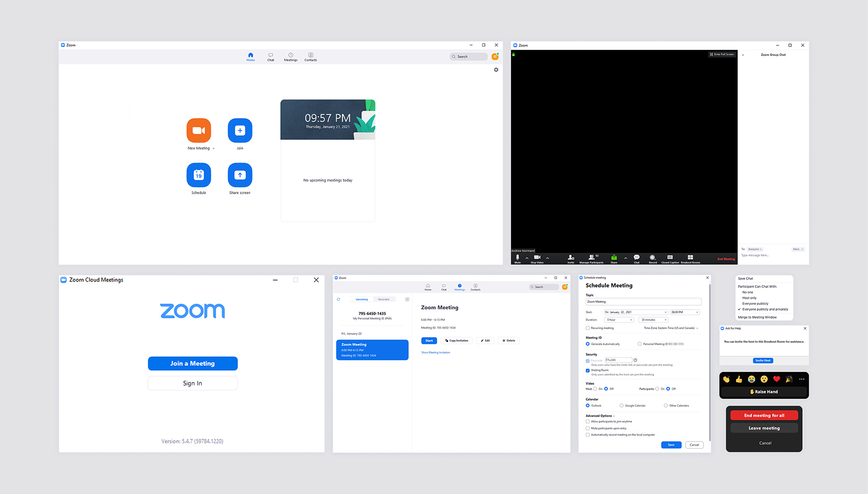Viewport: 868px width, 494px height.
Task: Send the red heart reaction
Action: [777, 379]
